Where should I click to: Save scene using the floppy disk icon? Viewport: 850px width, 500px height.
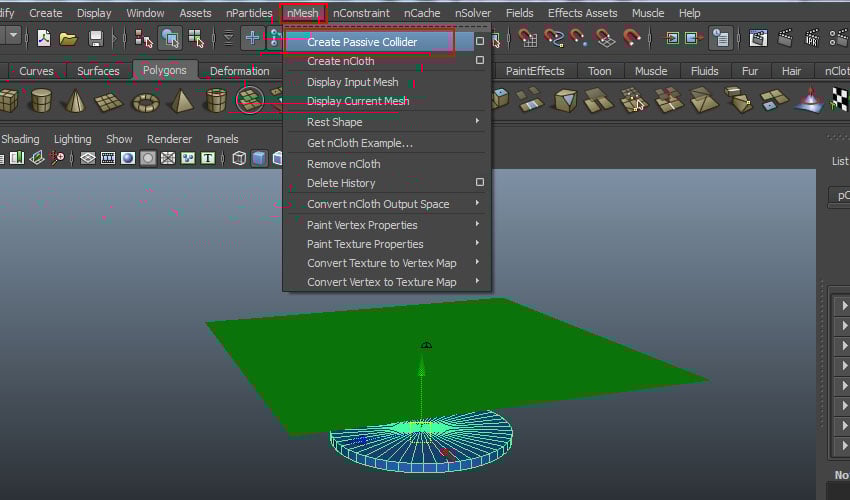point(96,39)
